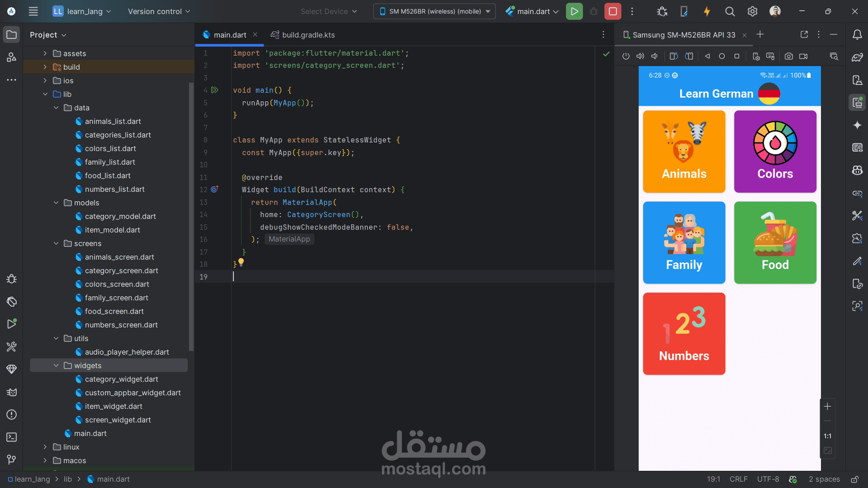Screen dimensions: 868x488
Task: Open the Version control dropdown
Action: [x=159, y=11]
